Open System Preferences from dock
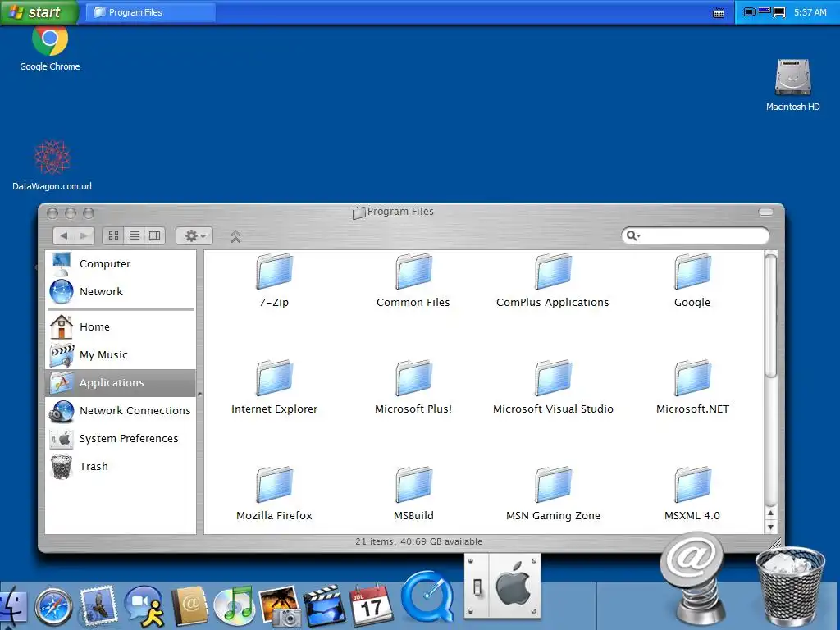The width and height of the screenshot is (840, 630). point(503,586)
